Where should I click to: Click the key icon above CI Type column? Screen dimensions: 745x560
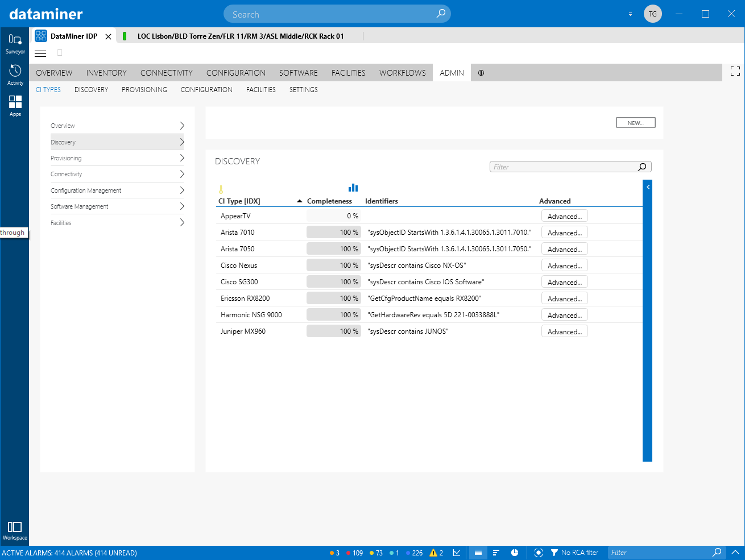[221, 189]
